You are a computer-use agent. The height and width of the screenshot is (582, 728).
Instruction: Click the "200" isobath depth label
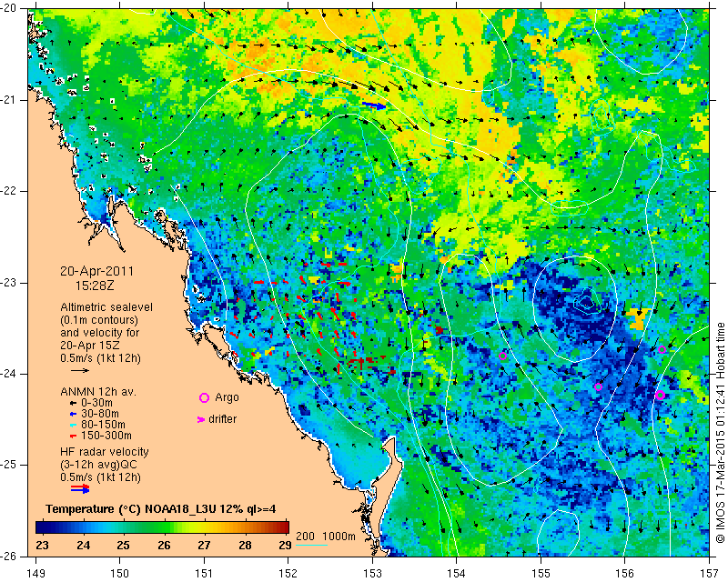(x=305, y=537)
